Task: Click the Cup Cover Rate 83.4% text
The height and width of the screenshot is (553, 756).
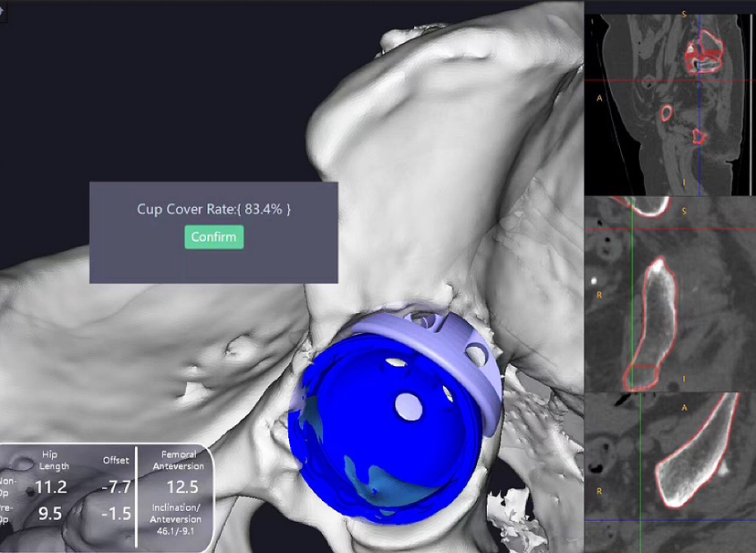Action: pos(213,209)
